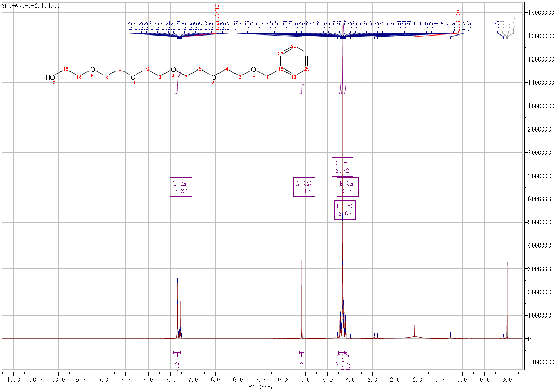Screen dimensions: 557x392
Task: Click the 11.0 tick on the ppm axis
Action: click(14, 380)
